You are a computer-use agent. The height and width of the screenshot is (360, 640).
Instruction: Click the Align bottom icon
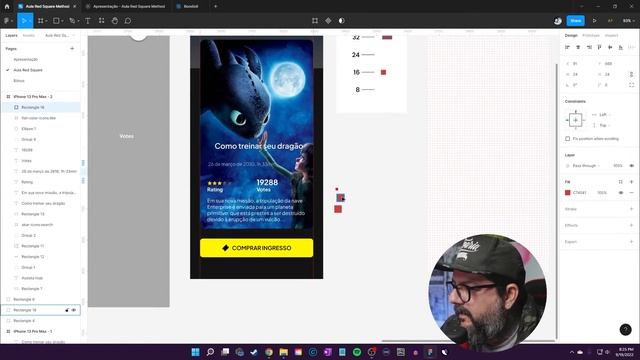[x=620, y=47]
